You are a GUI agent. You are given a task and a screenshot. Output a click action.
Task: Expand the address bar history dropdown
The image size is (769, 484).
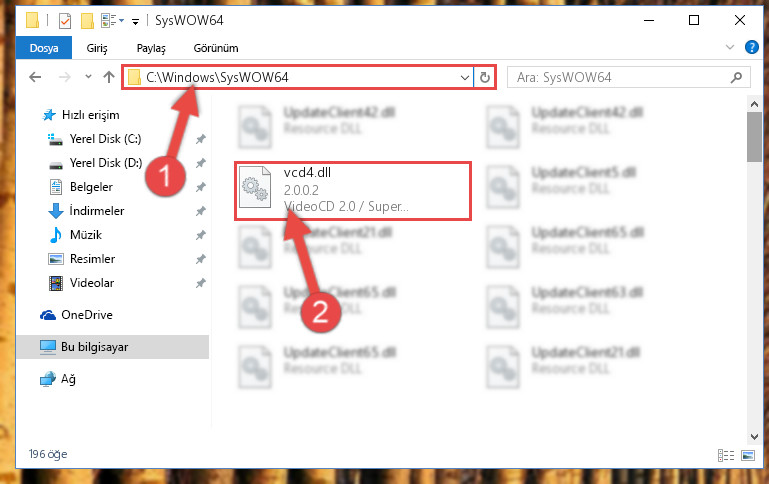click(x=464, y=77)
